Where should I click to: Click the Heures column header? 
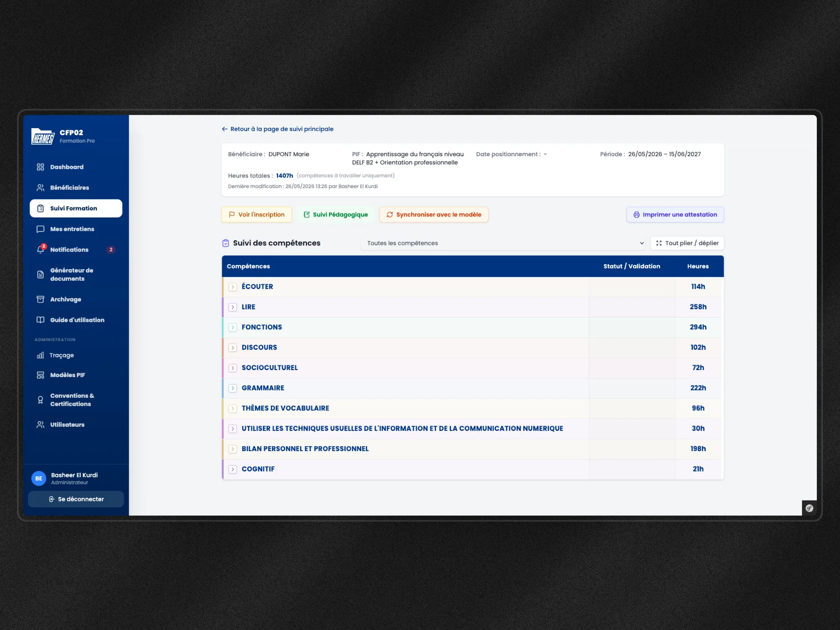click(698, 266)
